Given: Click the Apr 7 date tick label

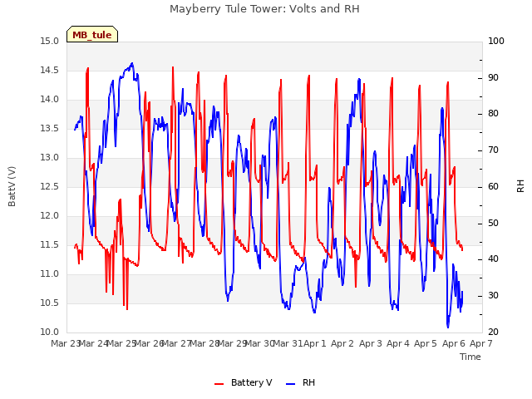Looking at the screenshot, I should pyautogui.click(x=481, y=344).
